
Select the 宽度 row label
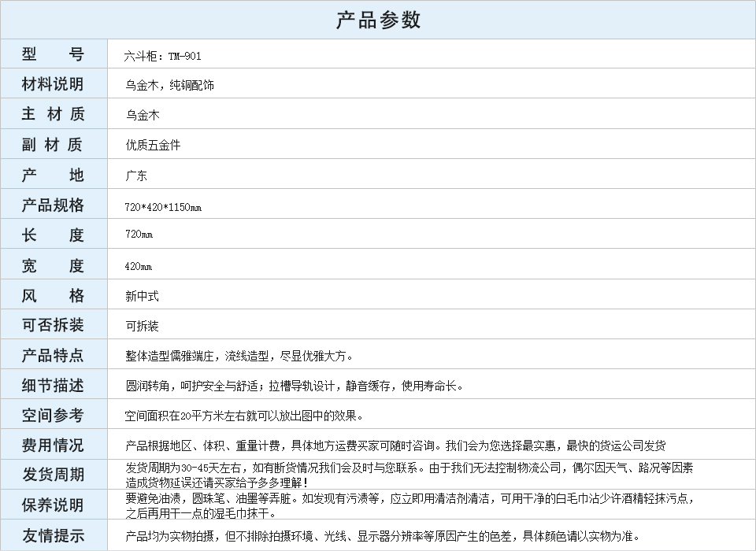click(53, 265)
